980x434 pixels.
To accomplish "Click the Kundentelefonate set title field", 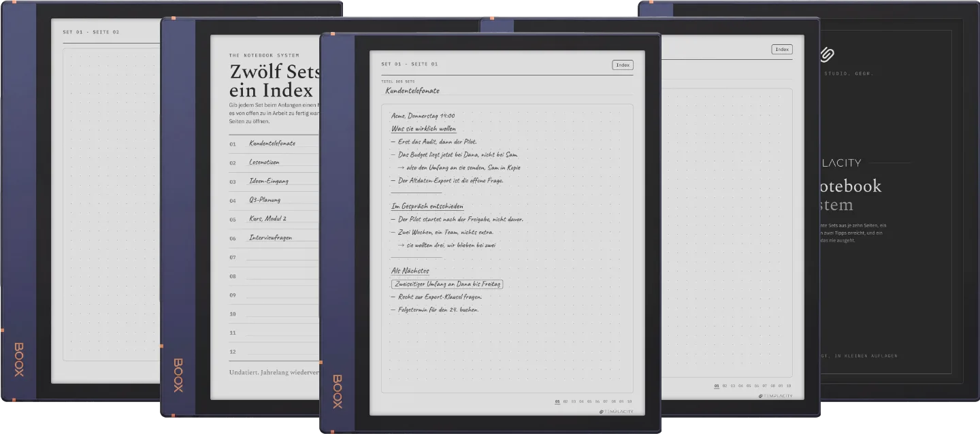I will pyautogui.click(x=507, y=90).
